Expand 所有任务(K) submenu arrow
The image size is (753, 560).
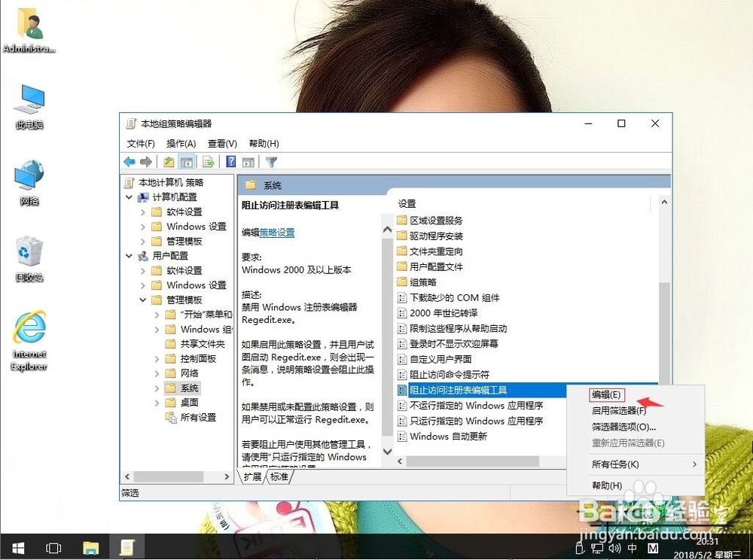click(x=694, y=464)
